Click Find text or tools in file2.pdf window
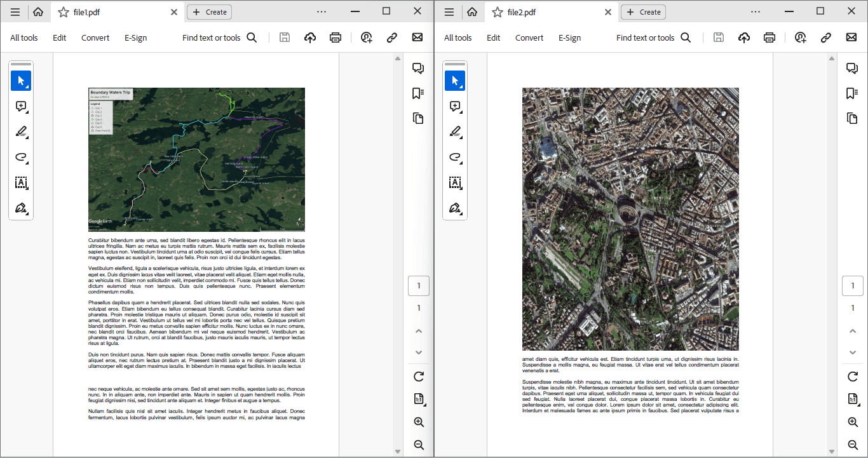868x458 pixels. pos(653,37)
